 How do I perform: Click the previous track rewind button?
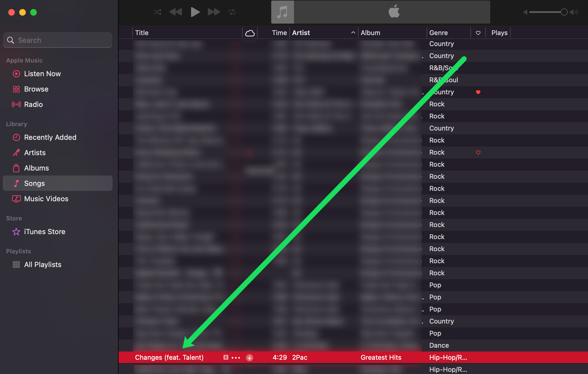coord(176,12)
